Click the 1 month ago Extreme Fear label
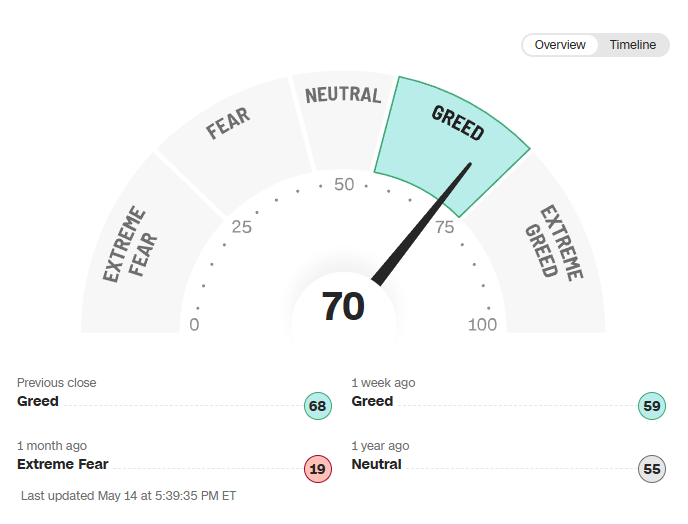The image size is (688, 524). [x=63, y=464]
